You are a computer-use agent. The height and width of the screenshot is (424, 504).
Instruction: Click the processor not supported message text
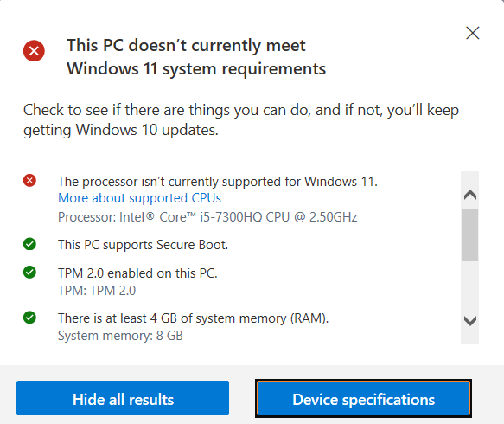pos(218,182)
